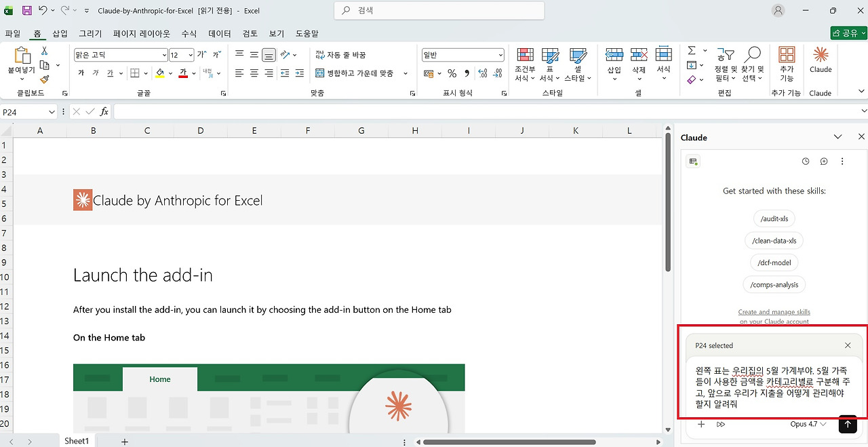Open the Opus 4.7 model selector

point(808,424)
